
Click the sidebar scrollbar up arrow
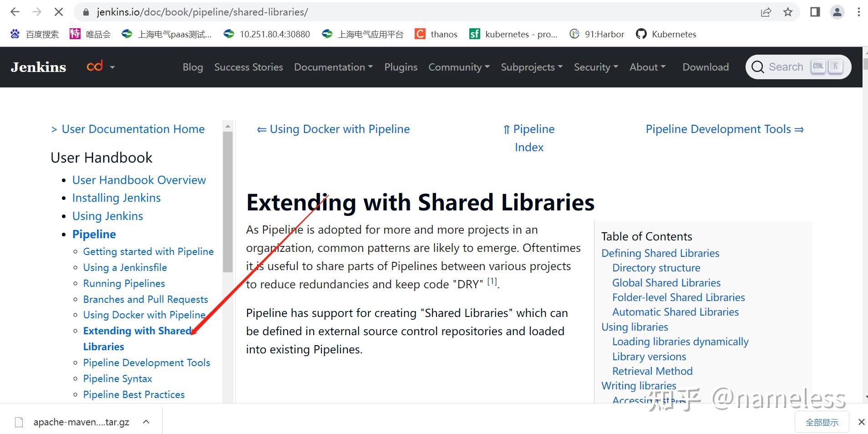(x=228, y=126)
